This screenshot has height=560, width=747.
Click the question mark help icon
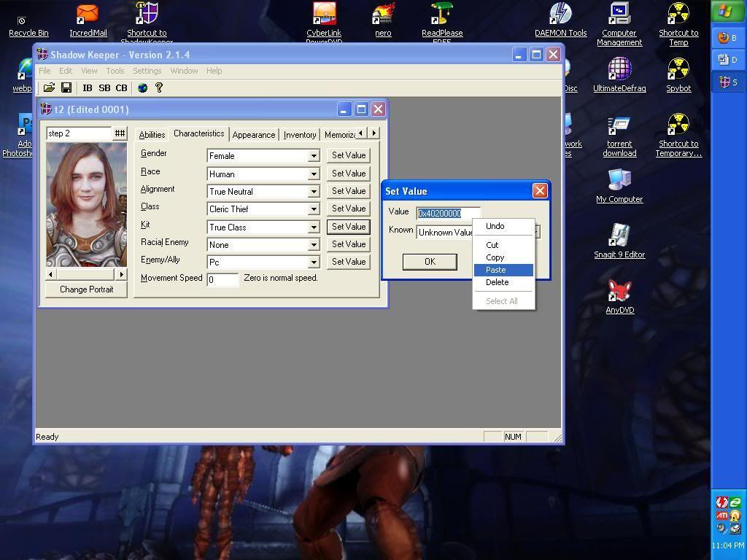coord(159,88)
